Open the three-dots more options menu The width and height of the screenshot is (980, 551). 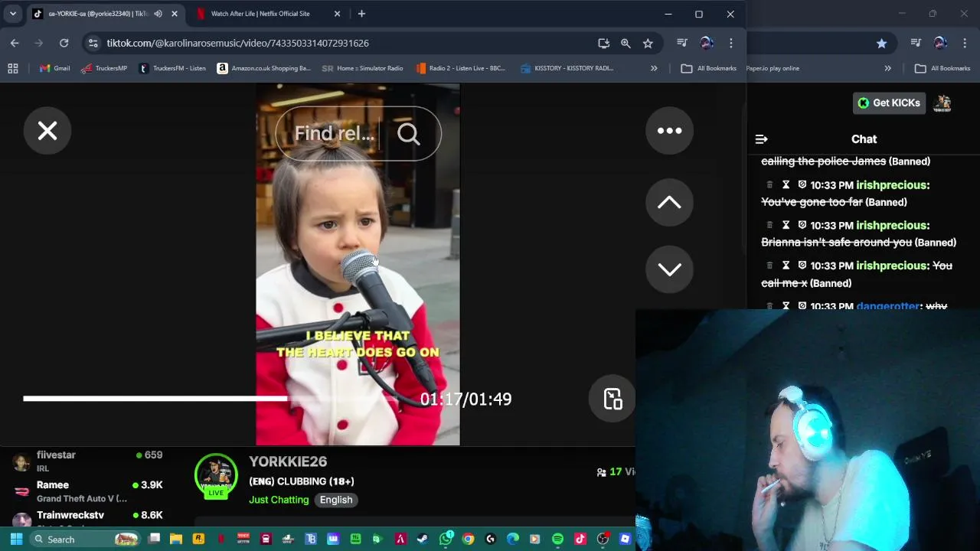pyautogui.click(x=669, y=131)
